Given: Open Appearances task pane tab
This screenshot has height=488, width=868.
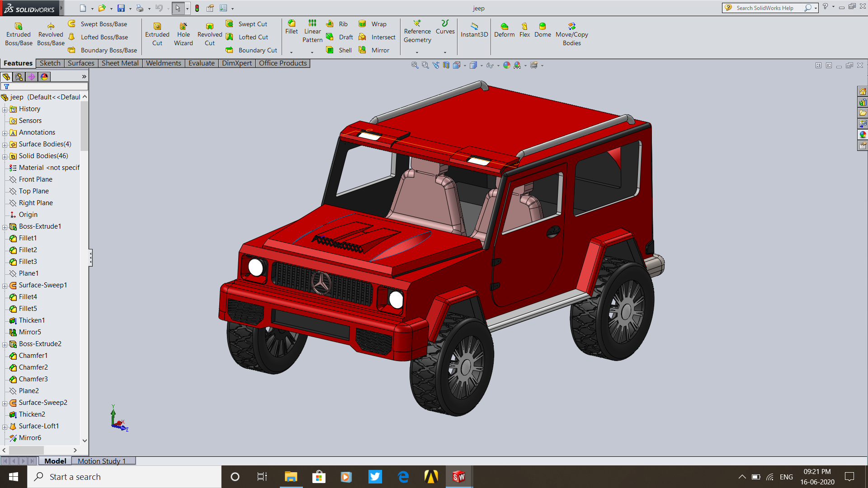Looking at the screenshot, I should coord(863,135).
